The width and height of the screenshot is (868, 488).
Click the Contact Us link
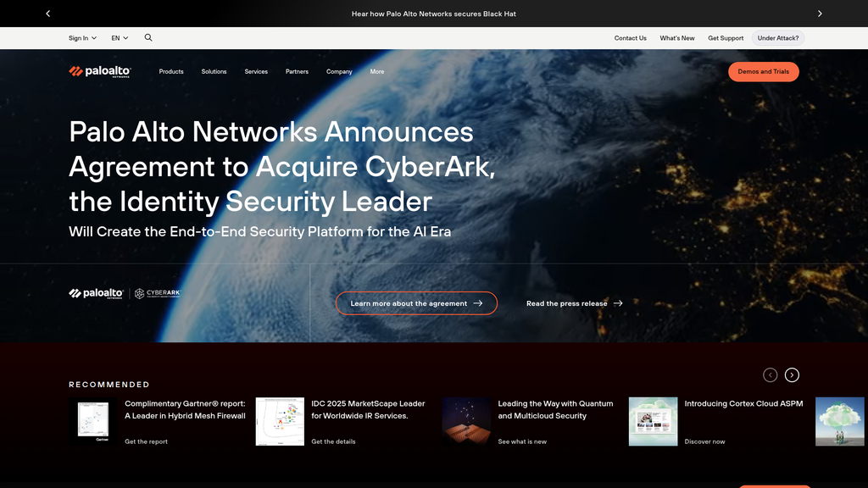coord(630,38)
